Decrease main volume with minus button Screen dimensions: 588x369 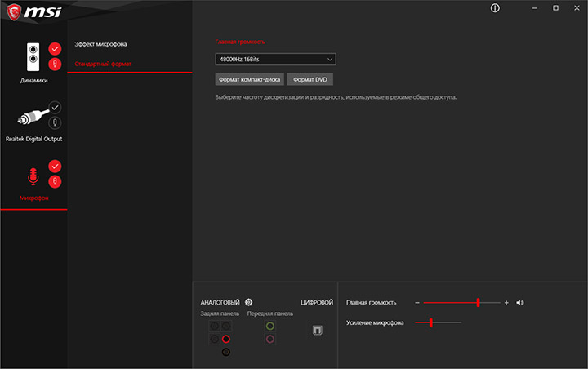tap(417, 303)
